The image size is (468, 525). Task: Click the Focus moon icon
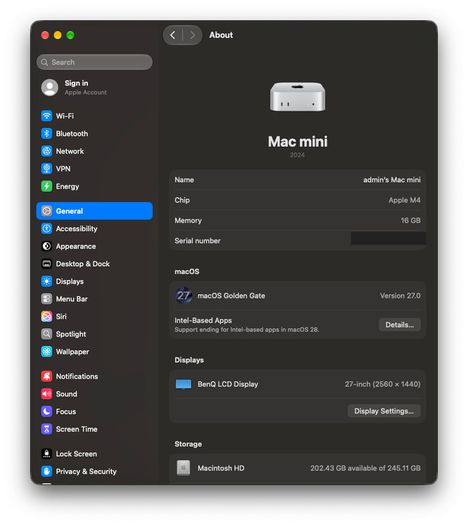(x=47, y=411)
